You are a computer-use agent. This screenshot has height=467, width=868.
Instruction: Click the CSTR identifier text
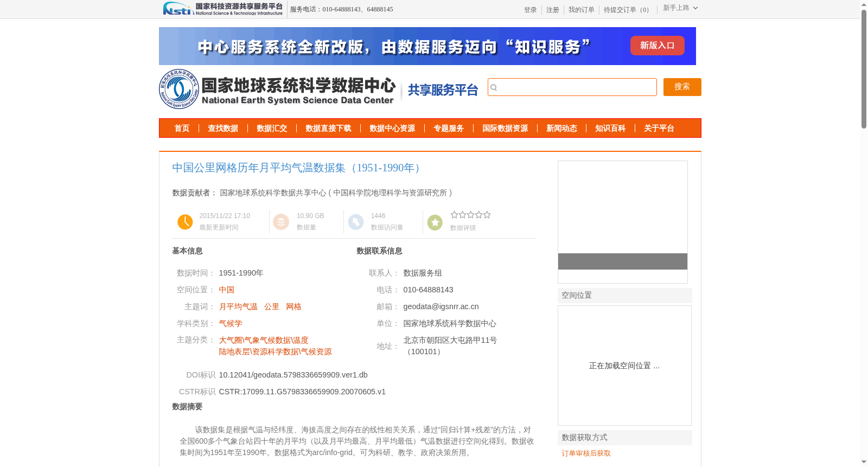pyautogui.click(x=302, y=392)
